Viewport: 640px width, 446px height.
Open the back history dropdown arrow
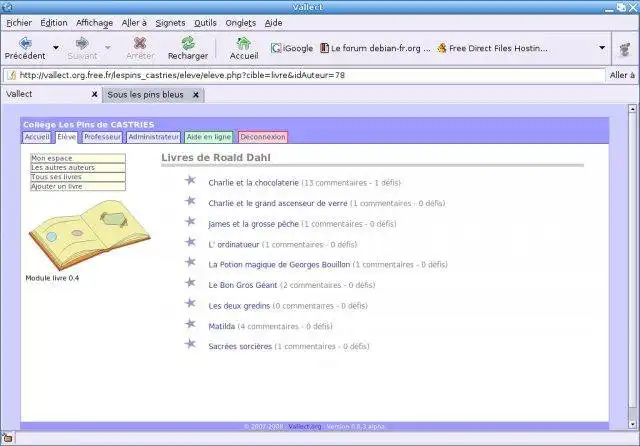point(56,48)
